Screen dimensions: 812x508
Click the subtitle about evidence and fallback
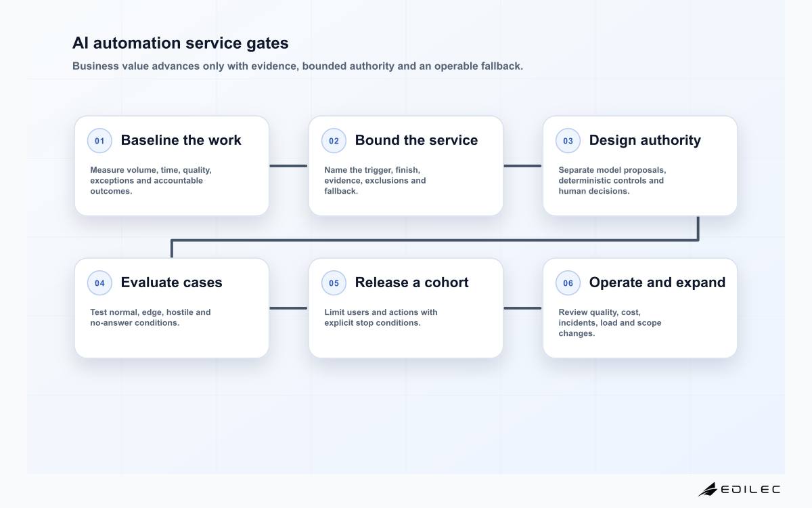pyautogui.click(x=298, y=66)
